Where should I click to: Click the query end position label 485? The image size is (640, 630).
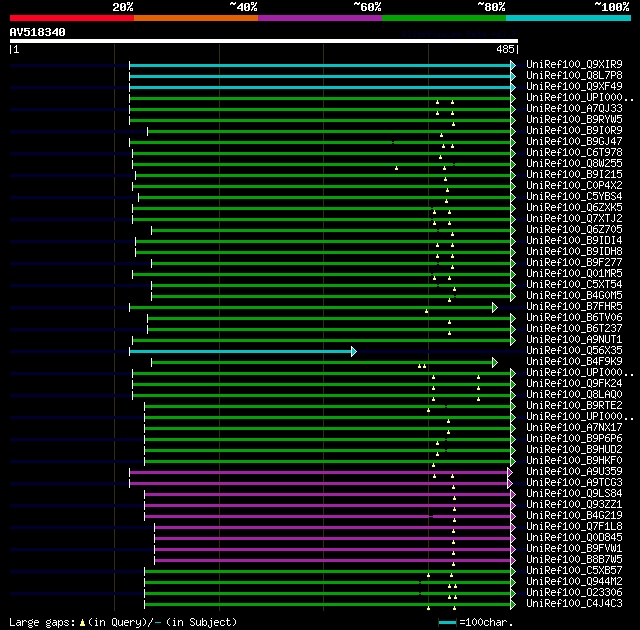pos(505,49)
